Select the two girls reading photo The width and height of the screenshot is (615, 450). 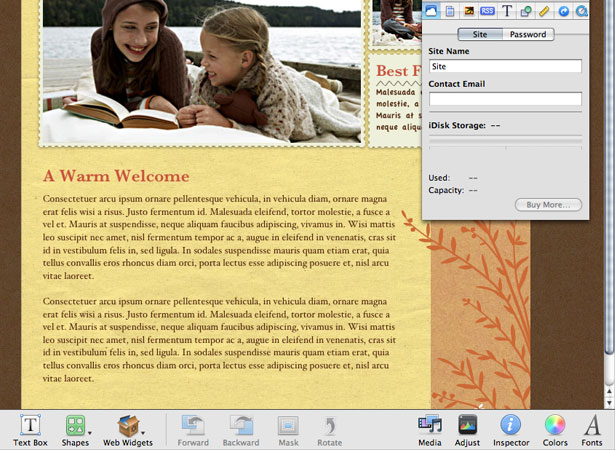[x=202, y=71]
